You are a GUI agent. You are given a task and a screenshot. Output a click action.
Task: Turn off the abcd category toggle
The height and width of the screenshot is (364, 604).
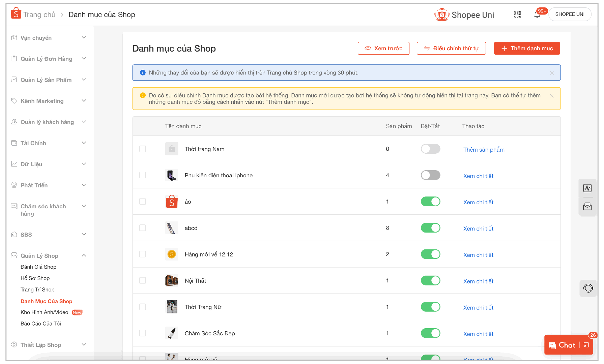click(430, 228)
